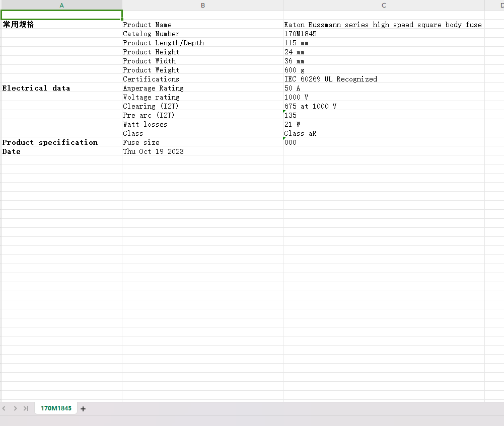The image size is (504, 426).
Task: Click the 'Voltage rating' cell
Action: coord(203,97)
